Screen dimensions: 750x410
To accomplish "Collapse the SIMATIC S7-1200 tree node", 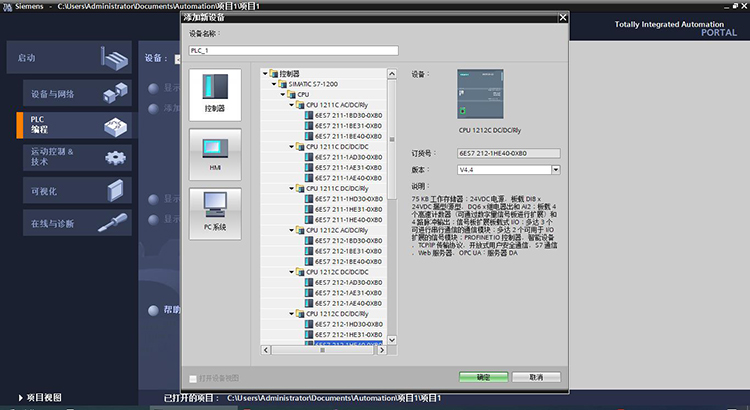I will [x=274, y=84].
